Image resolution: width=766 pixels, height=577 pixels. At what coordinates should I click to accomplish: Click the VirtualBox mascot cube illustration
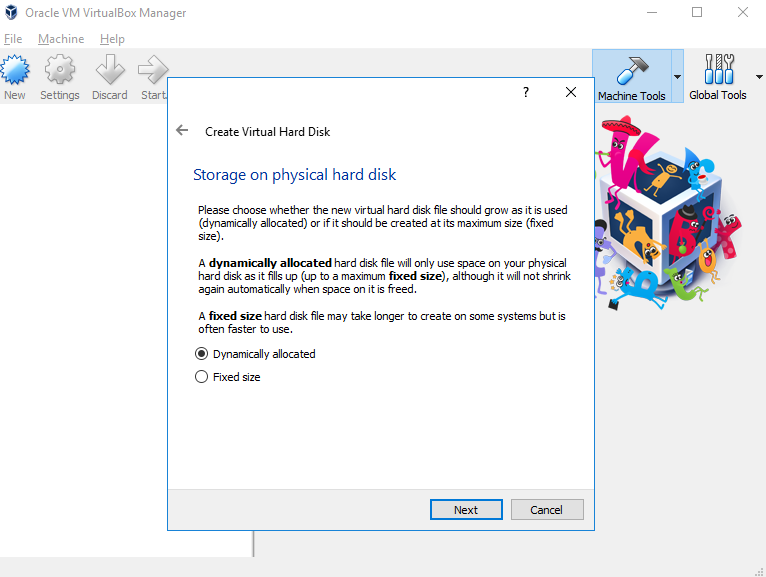667,213
